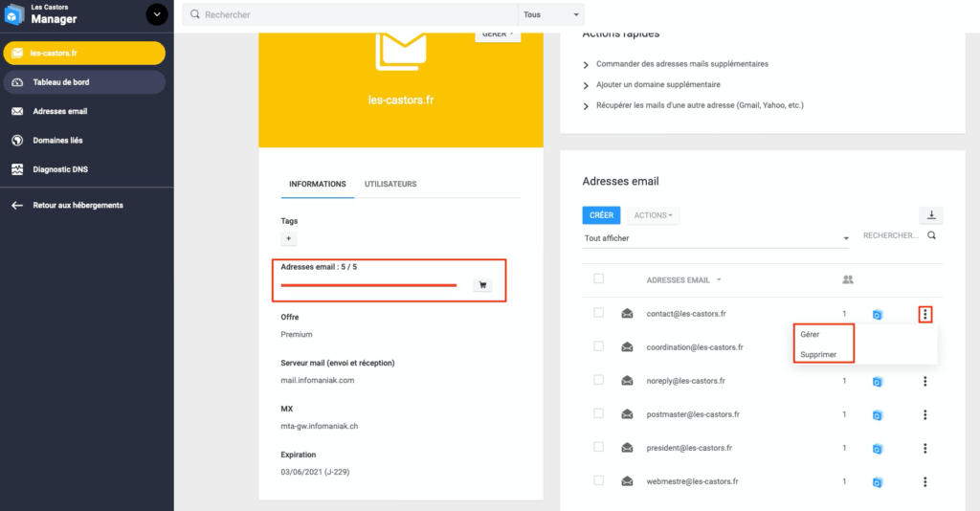Image resolution: width=980 pixels, height=511 pixels.
Task: Click the email addresses usage progress bar
Action: [x=368, y=285]
